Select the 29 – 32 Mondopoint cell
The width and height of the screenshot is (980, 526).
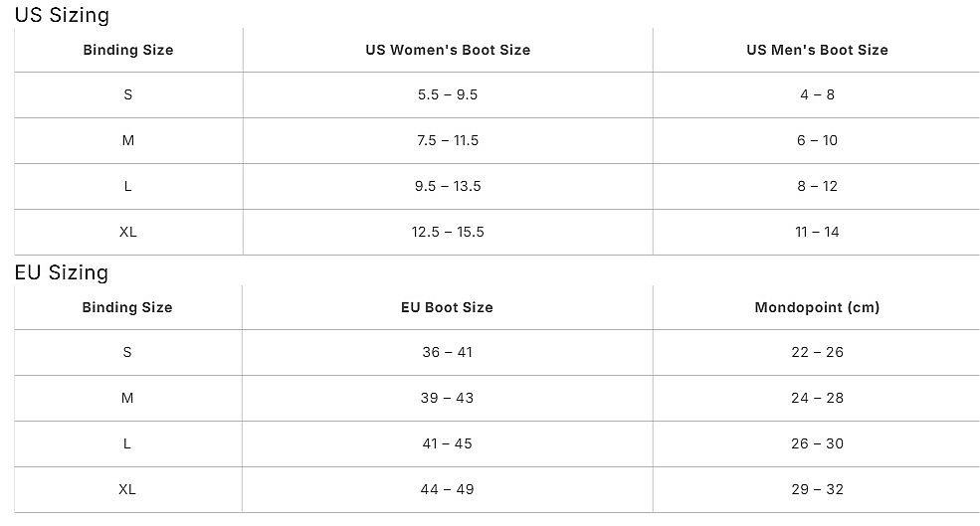(x=817, y=489)
